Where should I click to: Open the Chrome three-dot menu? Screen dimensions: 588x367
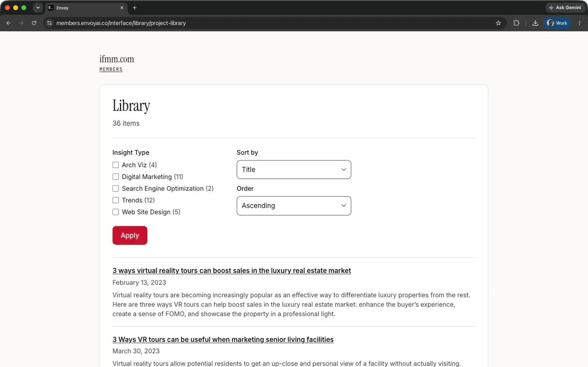(x=579, y=23)
